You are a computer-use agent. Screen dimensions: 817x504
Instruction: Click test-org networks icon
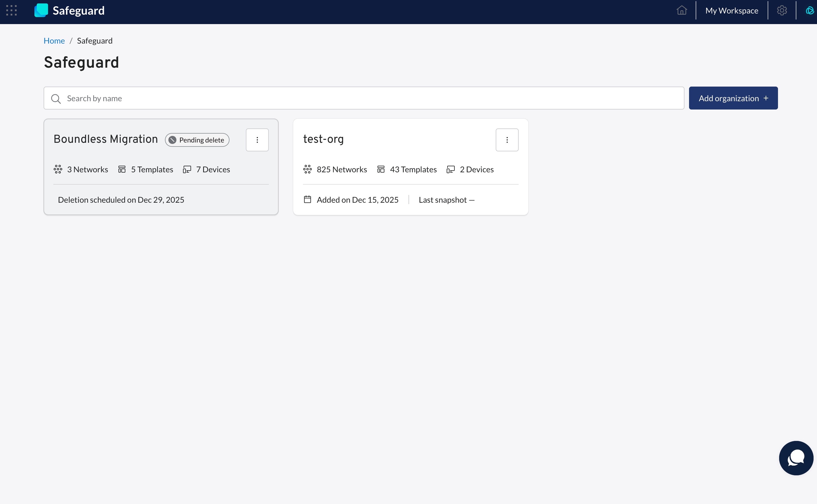pos(308,169)
